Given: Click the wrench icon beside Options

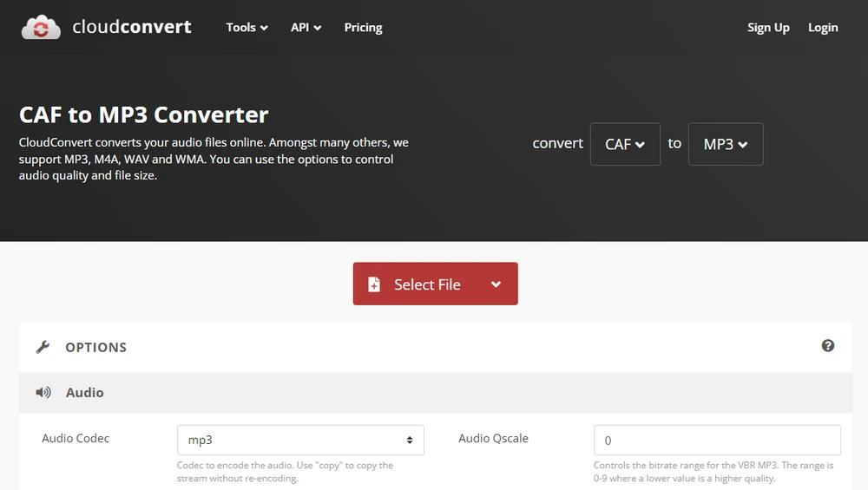Looking at the screenshot, I should 43,347.
